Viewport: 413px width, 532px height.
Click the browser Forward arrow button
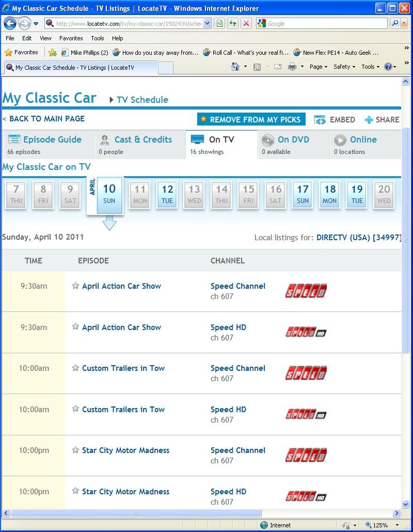pos(24,23)
